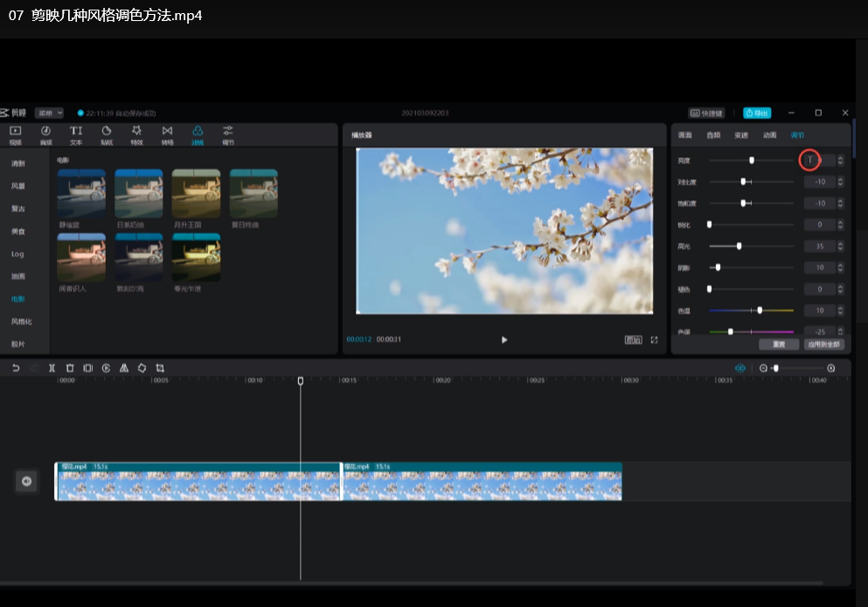Select the 清新 filter category
This screenshot has width=868, height=607.
[x=18, y=164]
